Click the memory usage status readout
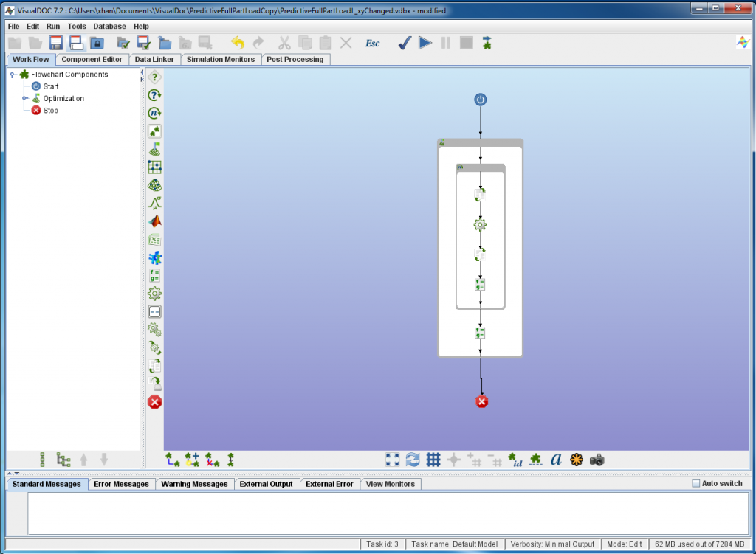 coord(699,544)
